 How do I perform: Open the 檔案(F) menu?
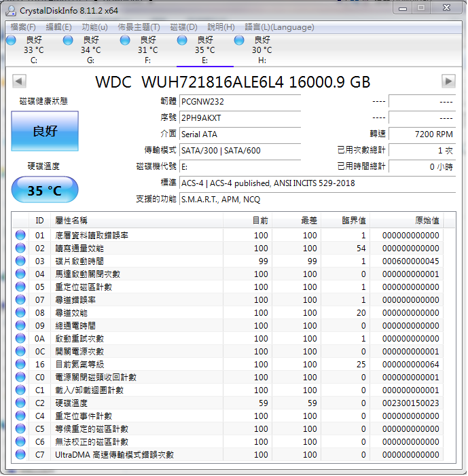coord(23,27)
